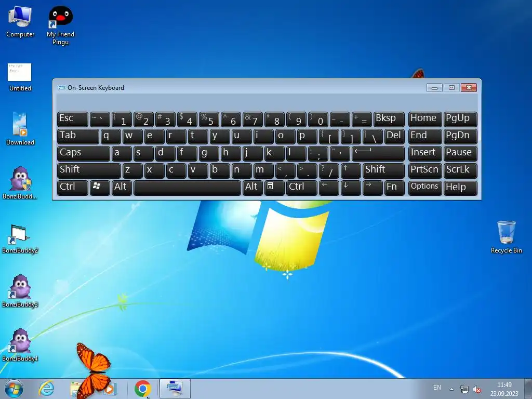
Task: Open the Computer desktop icon
Action: point(20,22)
